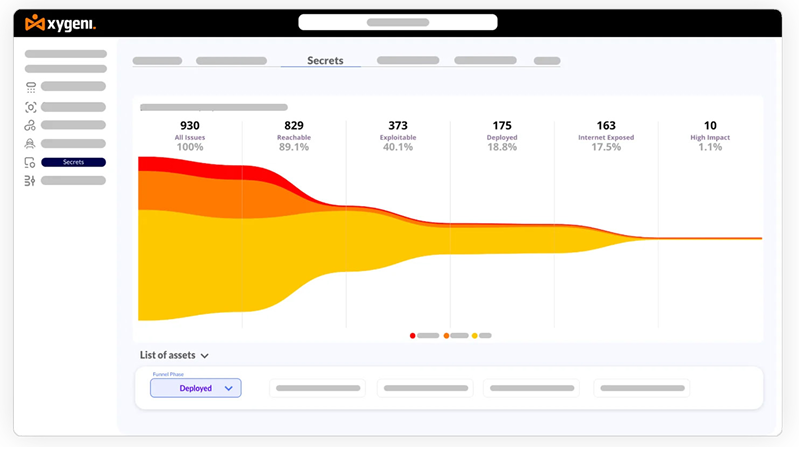
Task: Click the sliders settings sidebar icon
Action: (x=31, y=181)
